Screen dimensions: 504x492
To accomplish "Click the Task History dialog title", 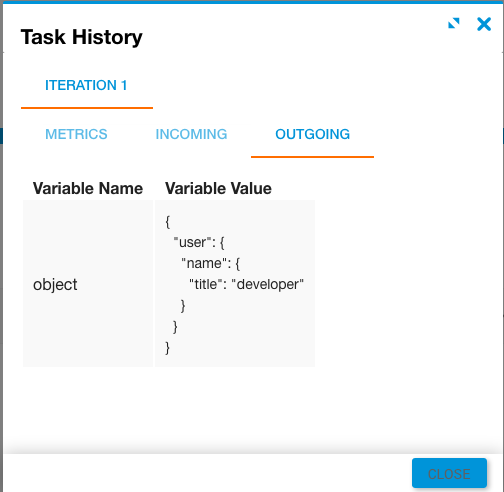I will click(x=82, y=37).
